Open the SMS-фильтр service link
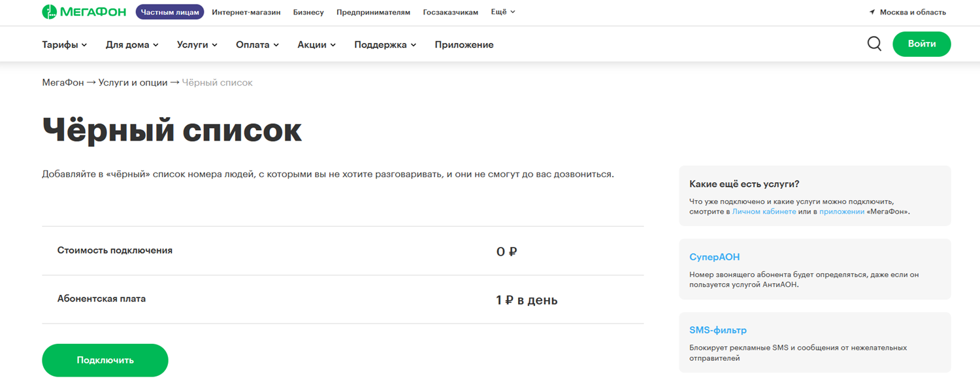Image resolution: width=980 pixels, height=389 pixels. [718, 330]
